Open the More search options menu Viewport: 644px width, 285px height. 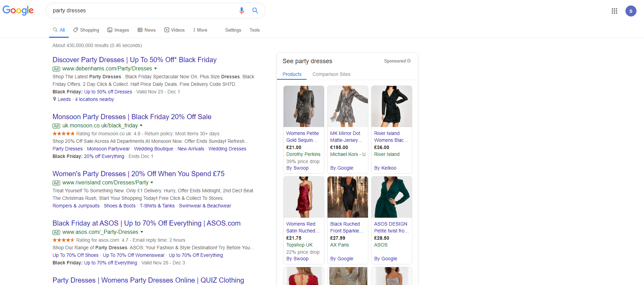point(200,30)
